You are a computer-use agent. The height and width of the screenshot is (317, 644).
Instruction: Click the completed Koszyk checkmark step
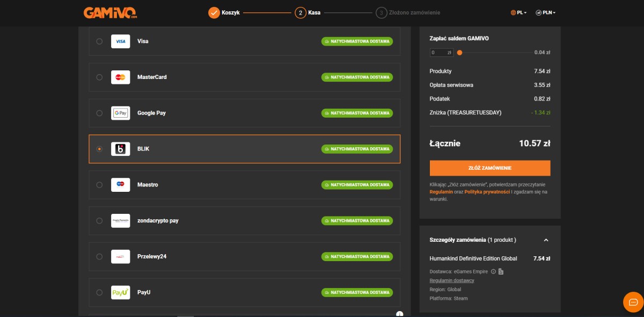point(214,12)
